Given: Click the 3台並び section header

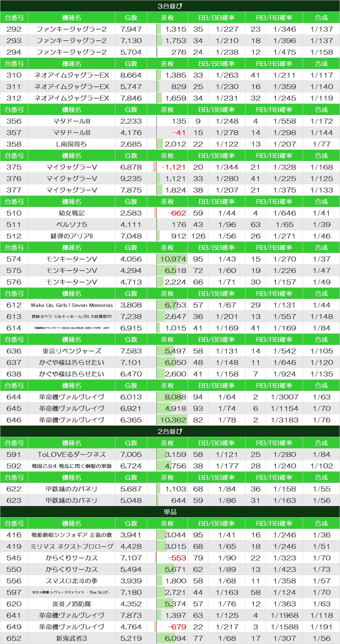Looking at the screenshot, I should [x=170, y=6].
